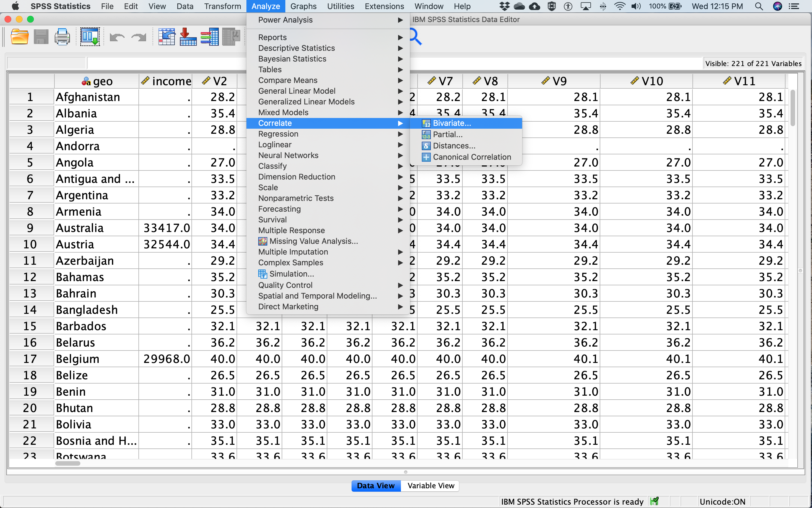Click the Bivariate correlation icon
Image resolution: width=812 pixels, height=508 pixels.
(426, 124)
